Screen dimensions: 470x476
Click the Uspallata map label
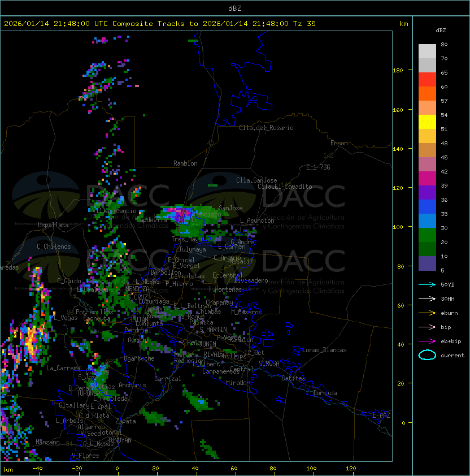53,225
